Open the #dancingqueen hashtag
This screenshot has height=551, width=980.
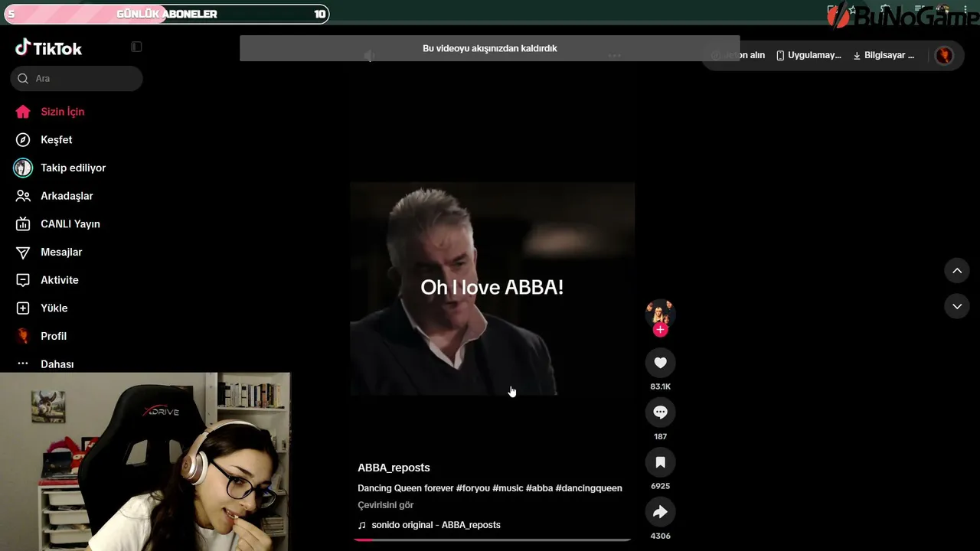coord(589,488)
